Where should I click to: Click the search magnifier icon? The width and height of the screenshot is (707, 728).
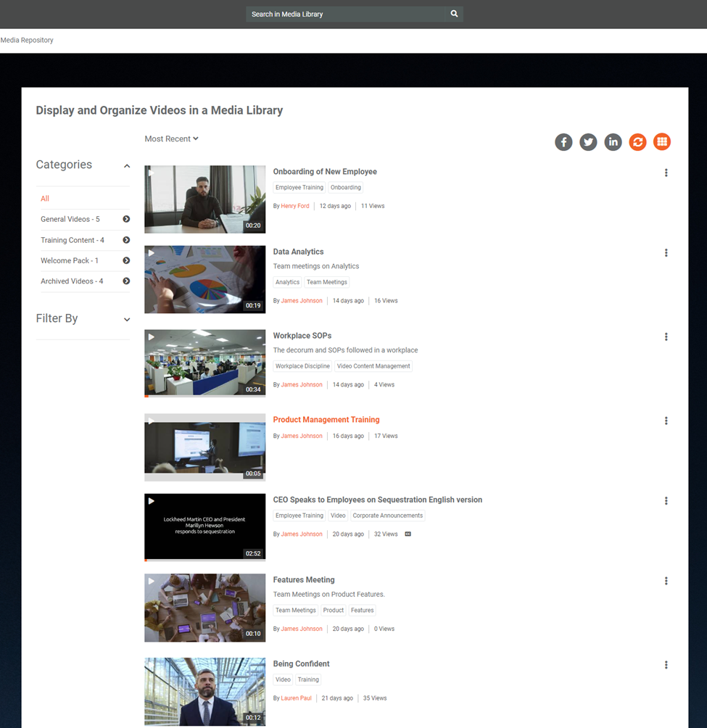pyautogui.click(x=454, y=14)
